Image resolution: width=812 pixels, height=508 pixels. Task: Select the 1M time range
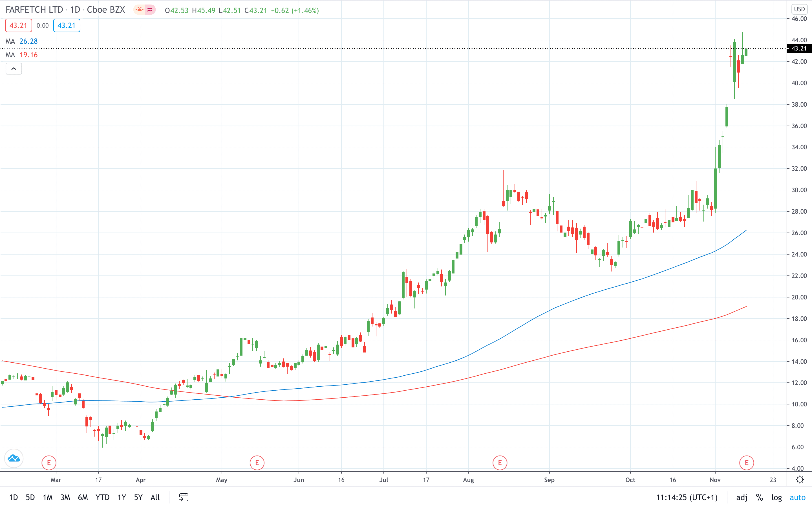(48, 497)
